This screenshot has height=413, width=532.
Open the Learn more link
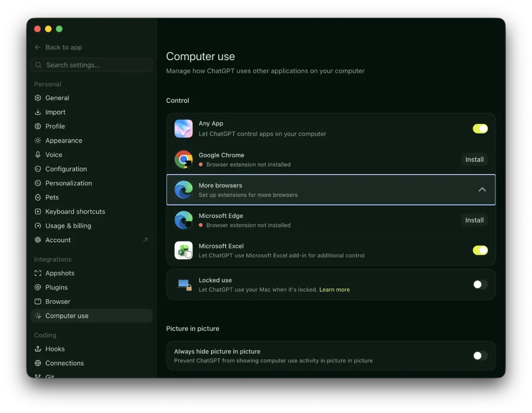(x=334, y=290)
